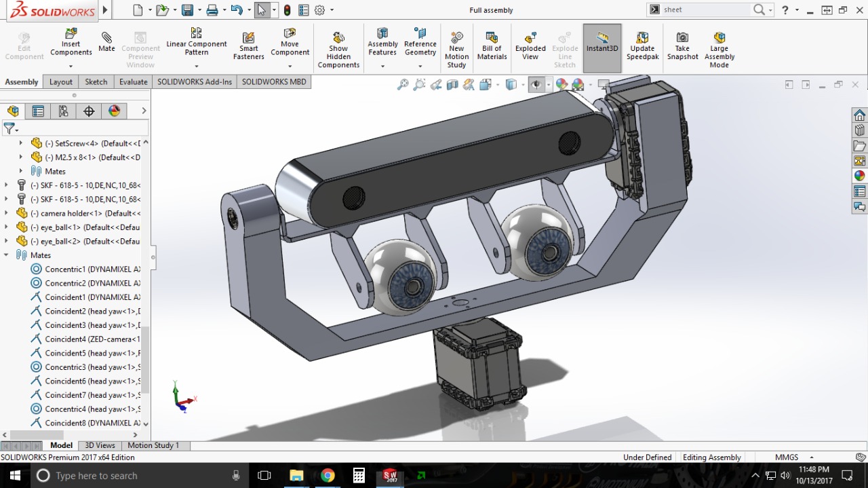
Task: Switch to Motion Study 1 tab
Action: coord(153,445)
